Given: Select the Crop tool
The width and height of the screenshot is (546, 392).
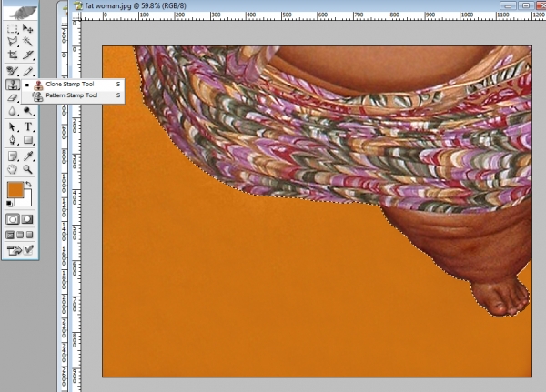Looking at the screenshot, I should point(12,55).
